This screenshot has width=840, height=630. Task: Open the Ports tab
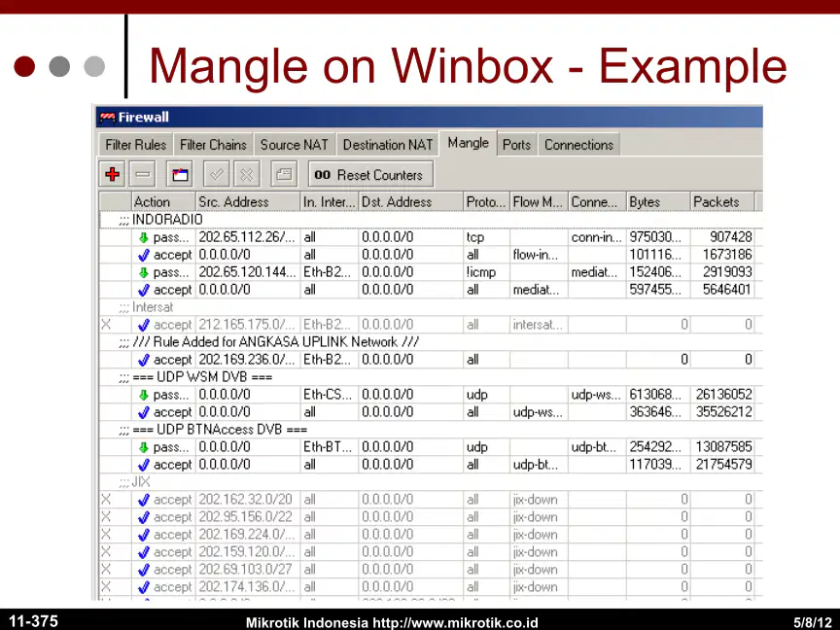(516, 145)
